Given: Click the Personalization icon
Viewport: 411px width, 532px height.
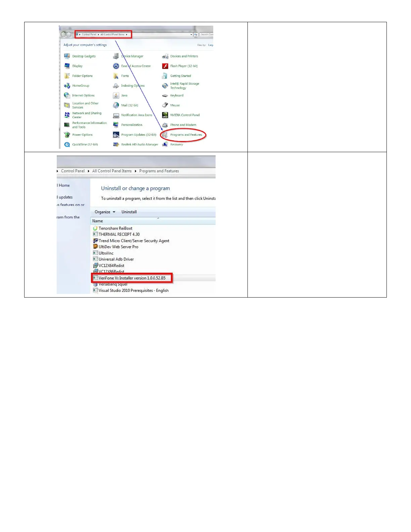Looking at the screenshot, I should coord(116,125).
